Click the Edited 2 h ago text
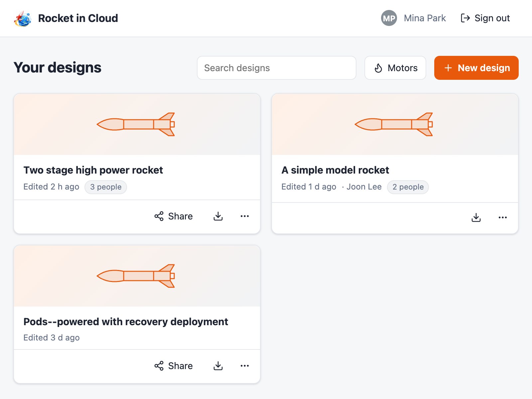532x399 pixels. pyautogui.click(x=51, y=187)
